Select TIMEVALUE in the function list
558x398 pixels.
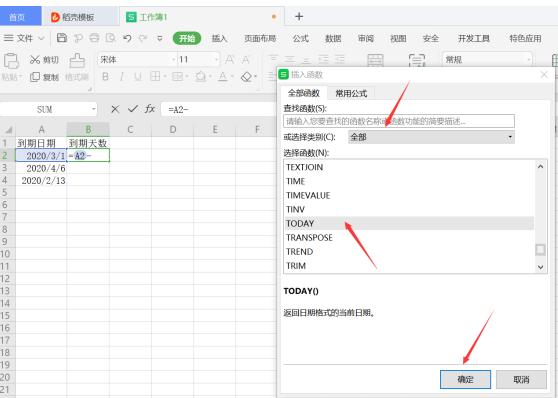click(x=409, y=195)
